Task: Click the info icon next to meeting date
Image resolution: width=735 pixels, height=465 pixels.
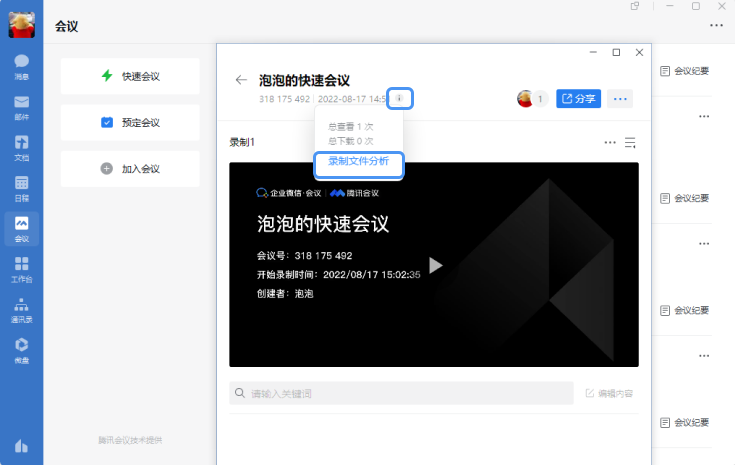Action: coord(400,98)
